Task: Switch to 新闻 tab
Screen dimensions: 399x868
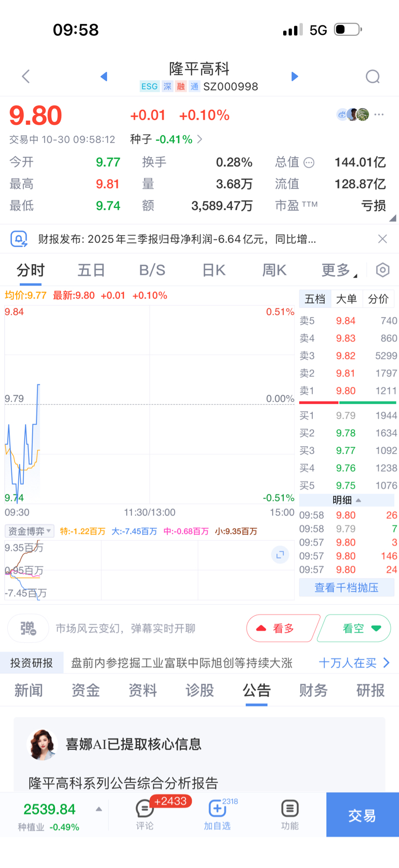Action: (x=29, y=690)
